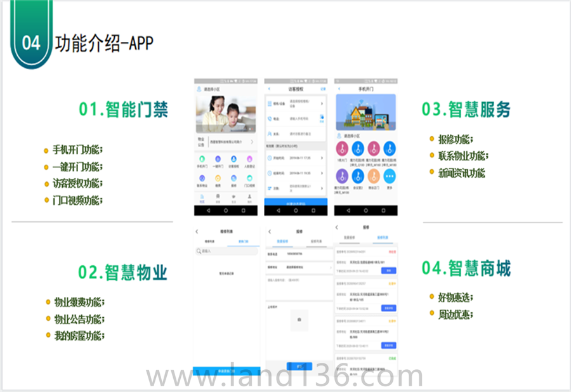Image resolution: width=571 pixels, height=392 pixels.
Task: Click the camera upload photo icon
Action: pos(299,320)
